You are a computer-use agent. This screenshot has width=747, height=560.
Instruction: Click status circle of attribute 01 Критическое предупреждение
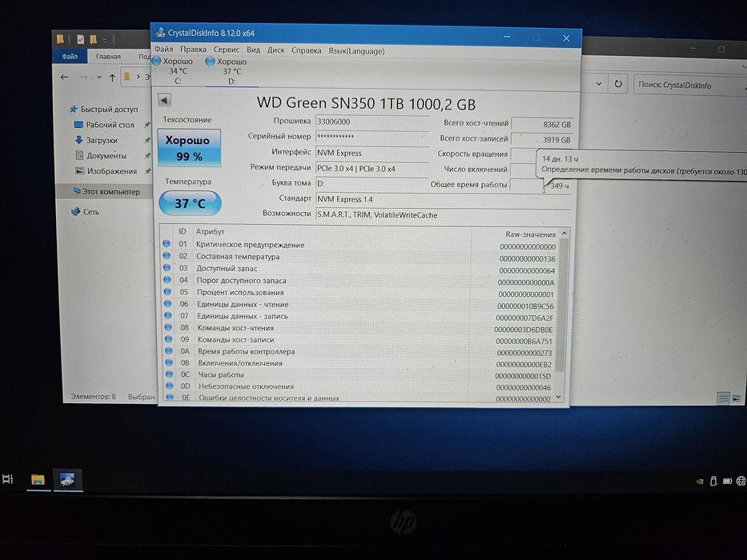coord(167,244)
